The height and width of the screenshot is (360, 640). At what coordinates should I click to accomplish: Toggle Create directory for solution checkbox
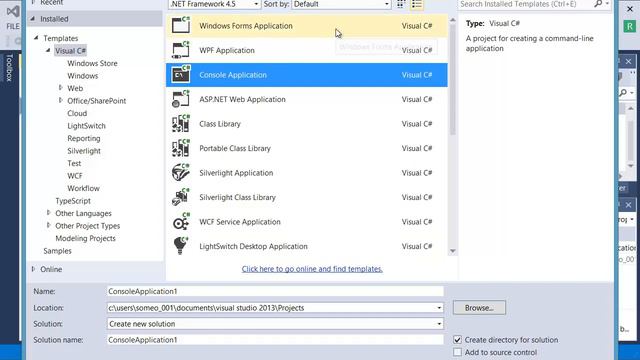[457, 340]
